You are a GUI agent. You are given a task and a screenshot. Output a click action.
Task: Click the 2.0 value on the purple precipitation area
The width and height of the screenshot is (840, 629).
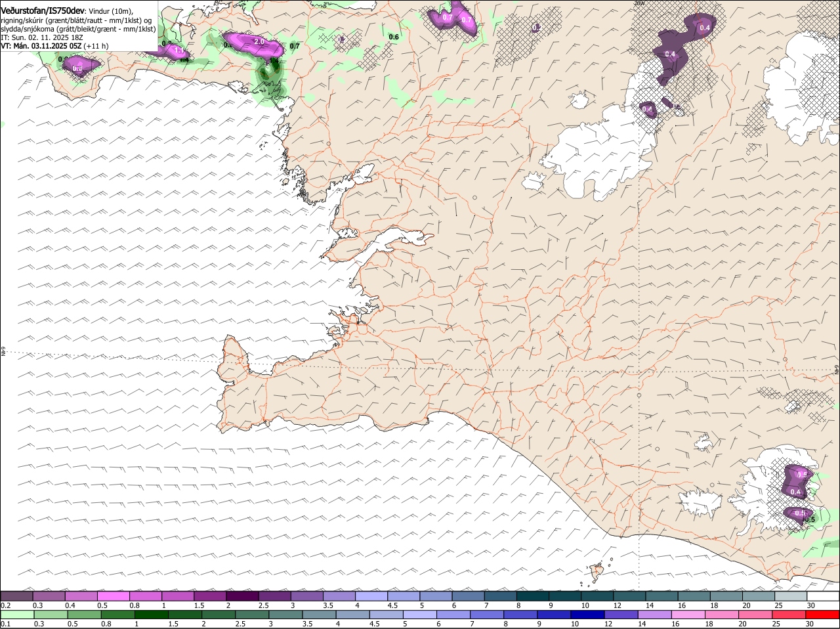point(259,42)
